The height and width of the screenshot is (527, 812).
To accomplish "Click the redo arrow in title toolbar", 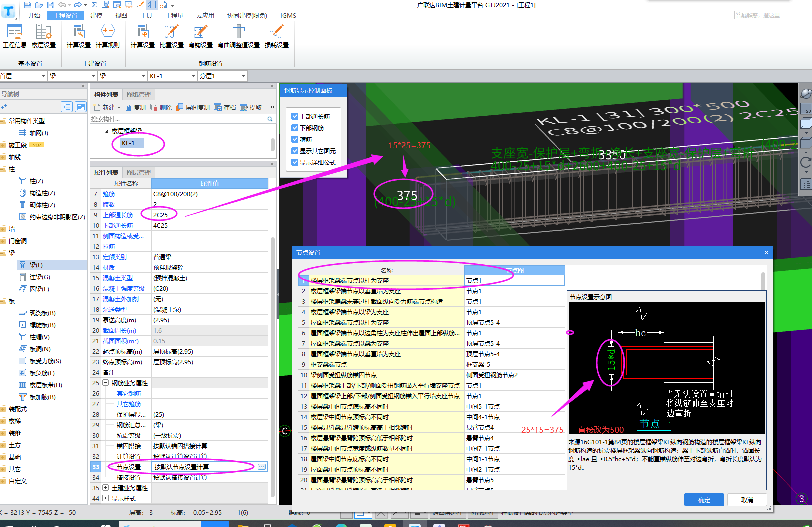I will [x=77, y=5].
